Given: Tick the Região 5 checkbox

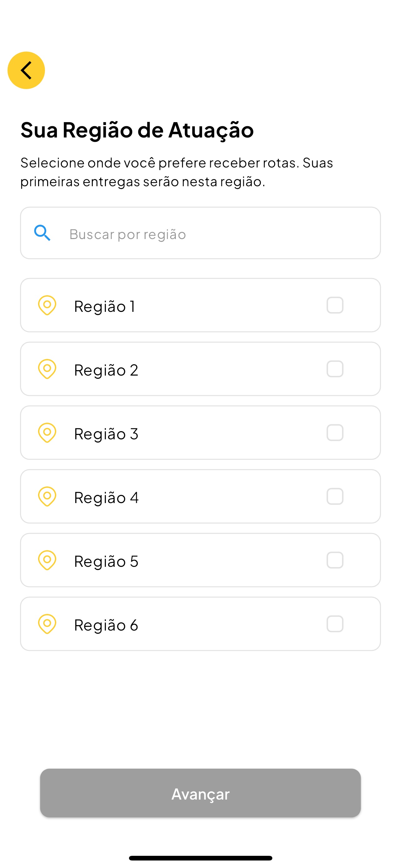Looking at the screenshot, I should (x=335, y=560).
